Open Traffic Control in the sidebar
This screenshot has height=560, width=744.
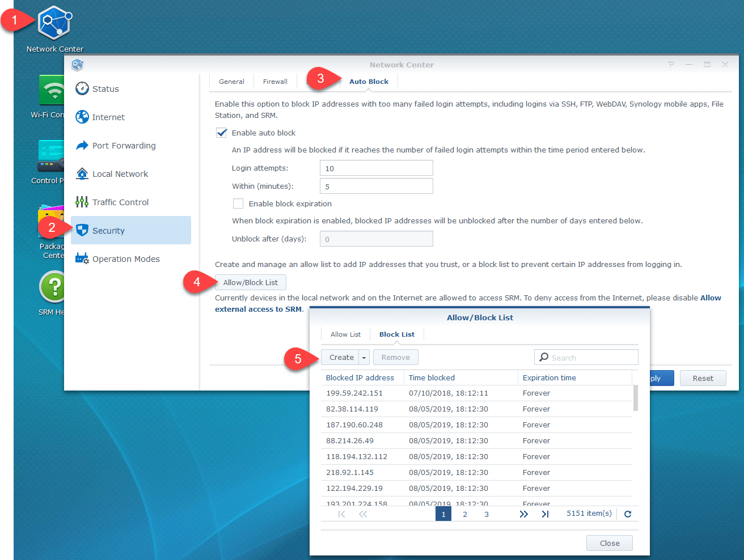click(131, 202)
